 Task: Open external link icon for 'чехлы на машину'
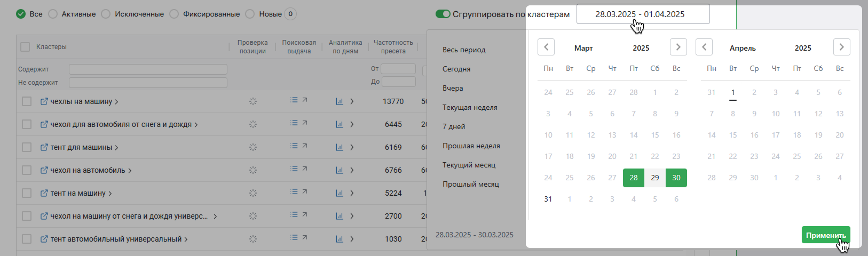(44, 101)
